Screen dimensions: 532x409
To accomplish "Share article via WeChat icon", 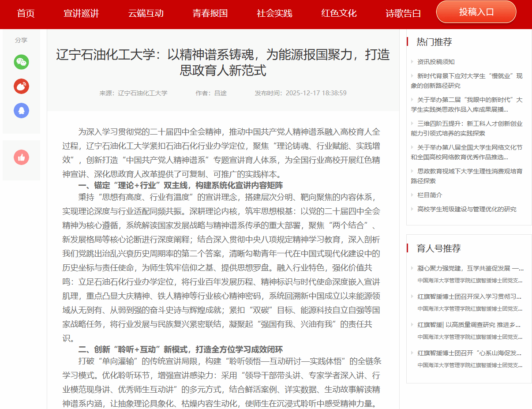I will [21, 62].
